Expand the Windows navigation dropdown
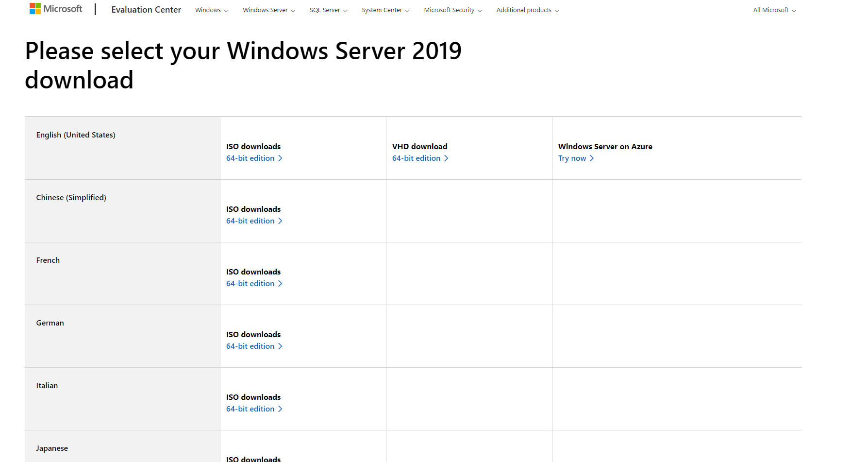The height and width of the screenshot is (462, 868). [x=211, y=10]
